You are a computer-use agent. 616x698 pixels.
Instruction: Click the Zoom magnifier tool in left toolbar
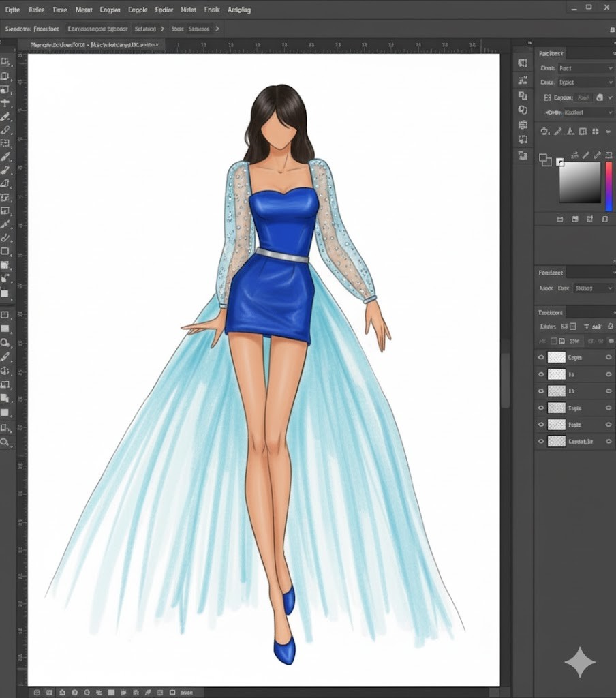(x=5, y=442)
